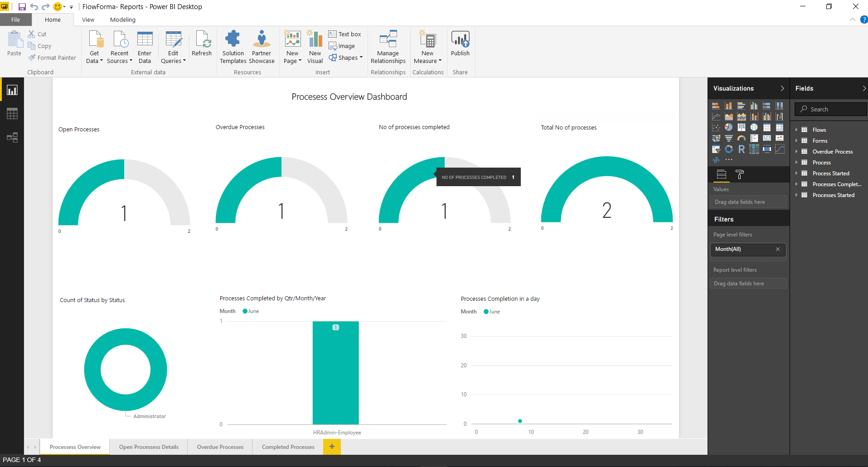Open the Completed Processes page tab

coord(288,447)
